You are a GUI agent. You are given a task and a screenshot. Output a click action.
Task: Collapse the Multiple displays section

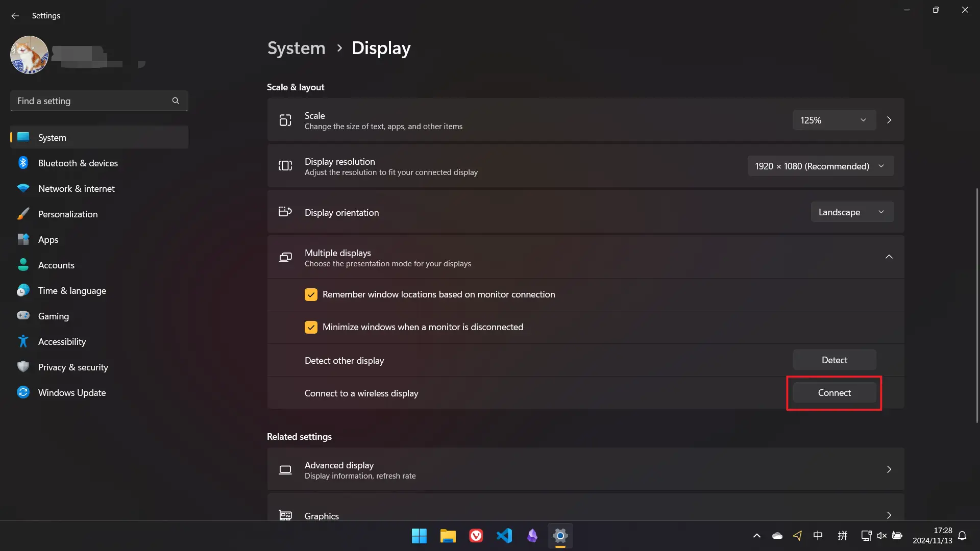[889, 257]
